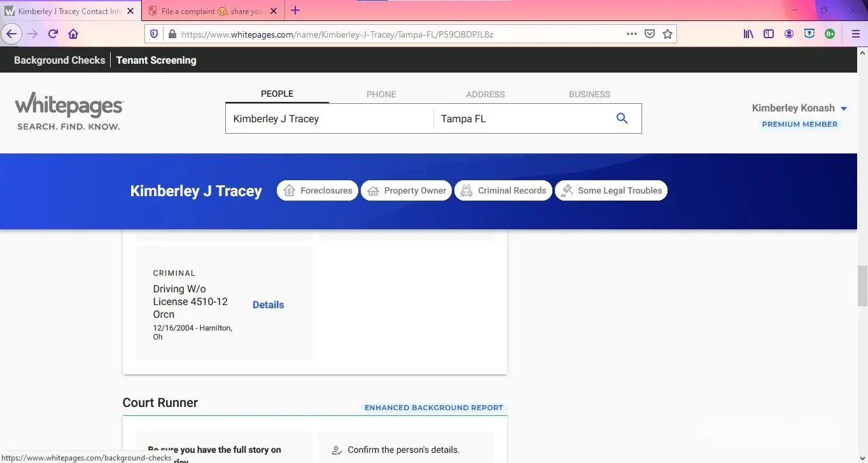Image resolution: width=868 pixels, height=463 pixels.
Task: Open the browser home page
Action: 73,34
